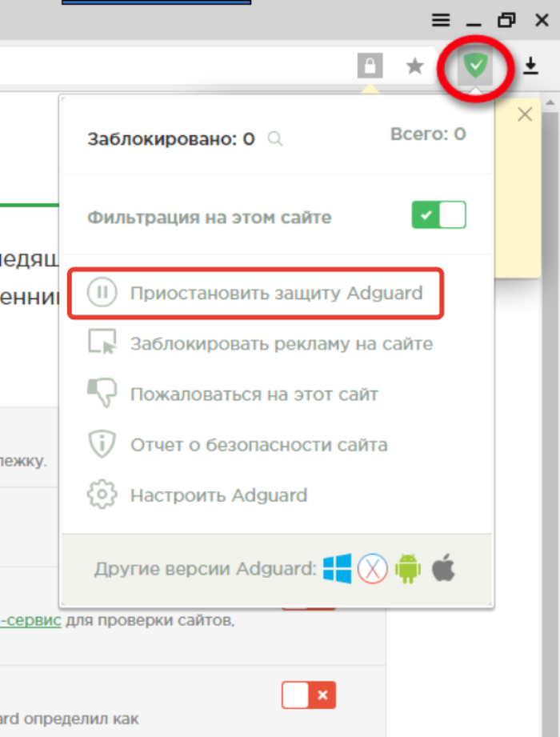Click Другие версии Adguard label

[x=206, y=569]
